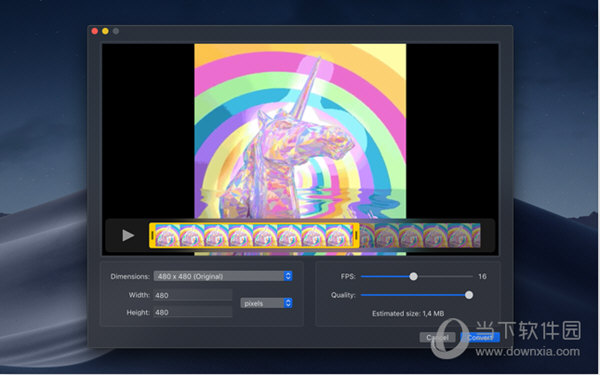Click the right yellow trim handle
Screen dimensions: 600x375
tap(356, 235)
